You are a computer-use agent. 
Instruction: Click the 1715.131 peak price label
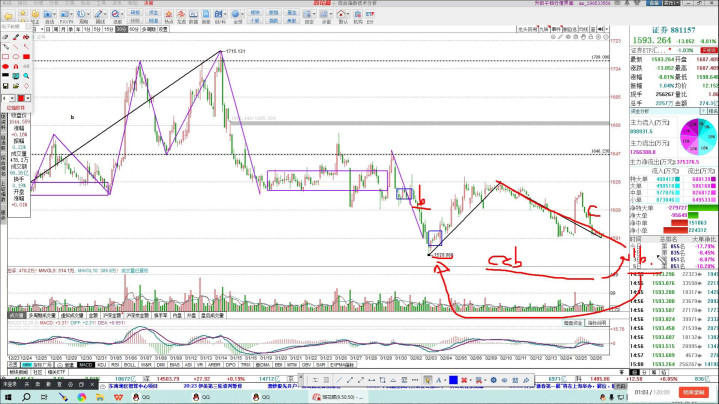(236, 51)
